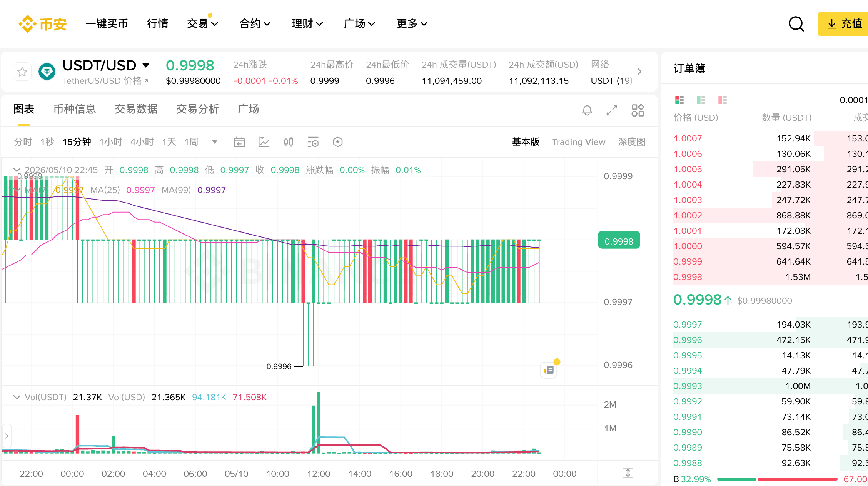Viewport: 868px width, 486px height.
Task: Click ask price 1.0002 in order book
Action: [x=688, y=215]
